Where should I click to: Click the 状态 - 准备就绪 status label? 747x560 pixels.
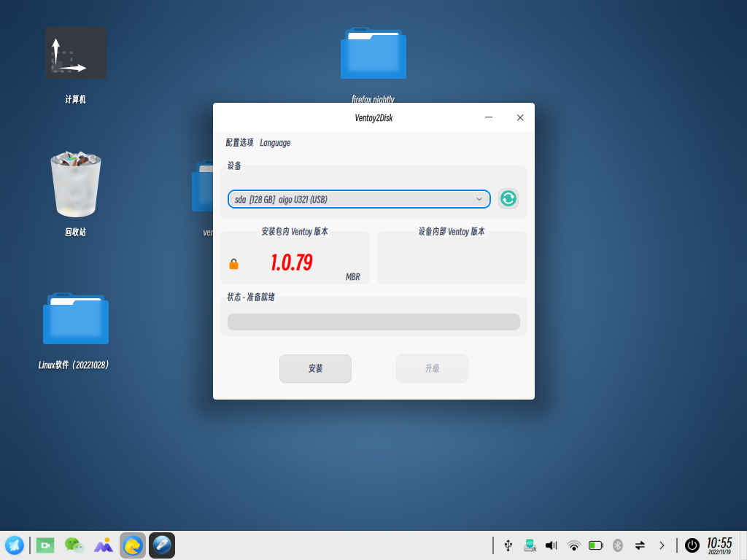pos(251,297)
